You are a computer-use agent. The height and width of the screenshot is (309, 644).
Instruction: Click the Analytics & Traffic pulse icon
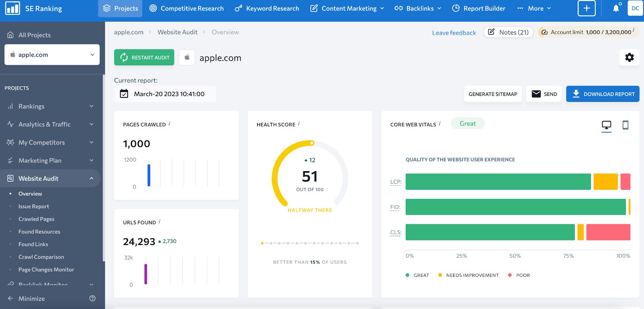pos(10,124)
